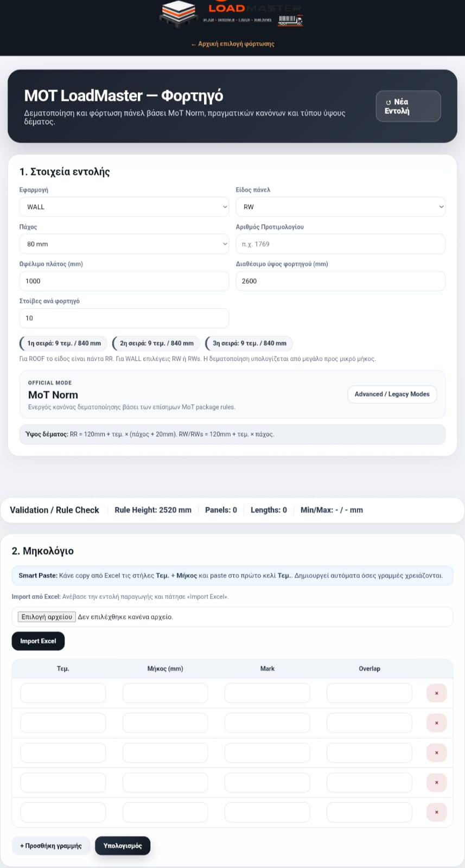Click the Στοίβες ανά φορτηγό field
This screenshot has height=868, width=465.
coord(124,318)
